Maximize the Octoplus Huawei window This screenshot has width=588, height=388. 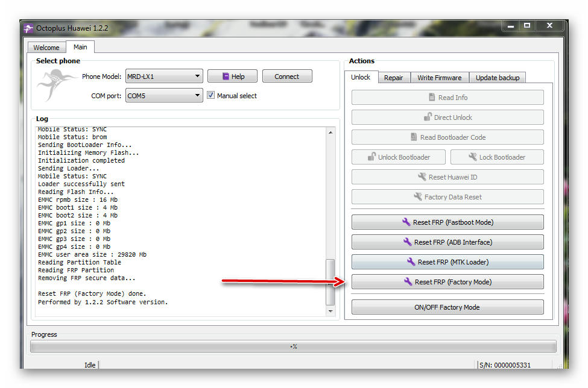coord(527,26)
